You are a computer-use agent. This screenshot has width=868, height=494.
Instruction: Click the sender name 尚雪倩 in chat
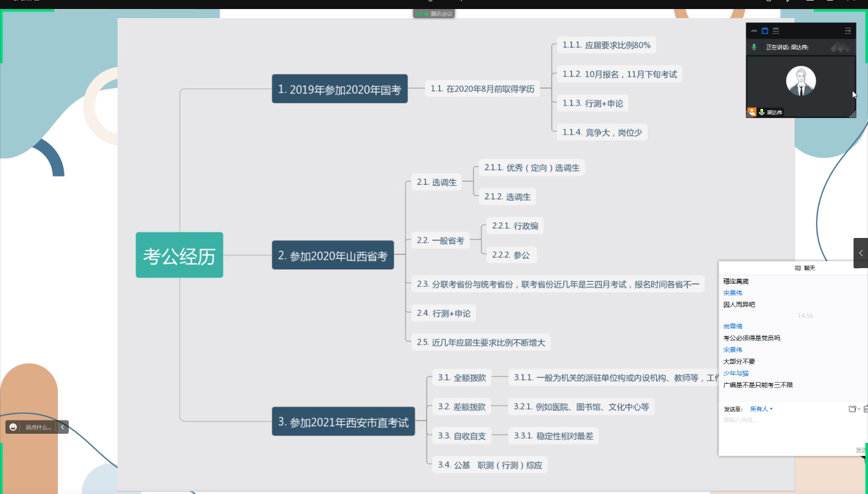[733, 327]
